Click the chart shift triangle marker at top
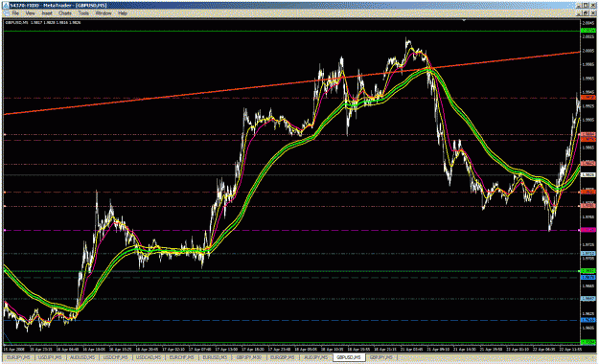The image size is (599, 364). pyautogui.click(x=464, y=20)
